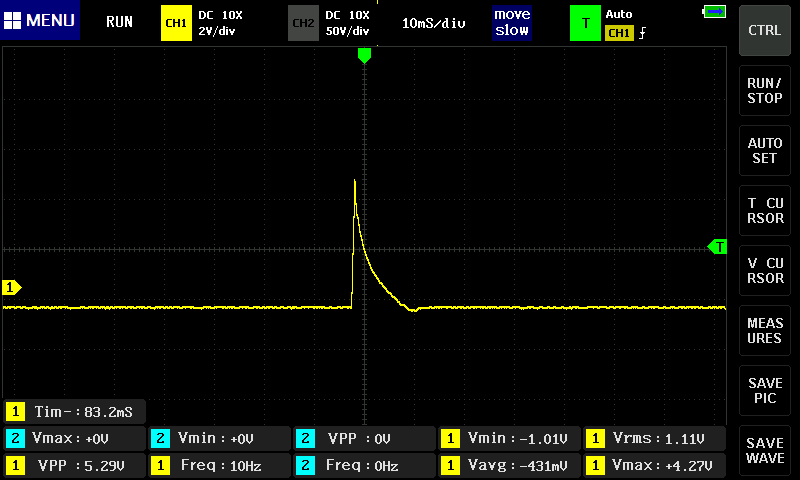
Task: Toggle the T CURSOR option
Action: (x=765, y=211)
